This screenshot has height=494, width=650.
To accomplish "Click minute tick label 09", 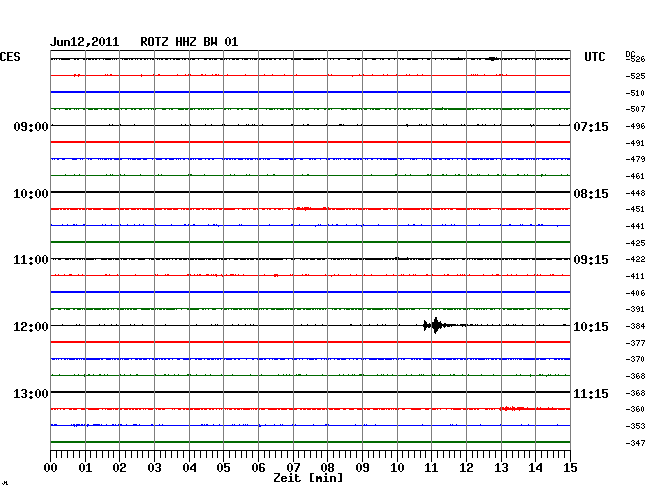I will click(362, 467).
